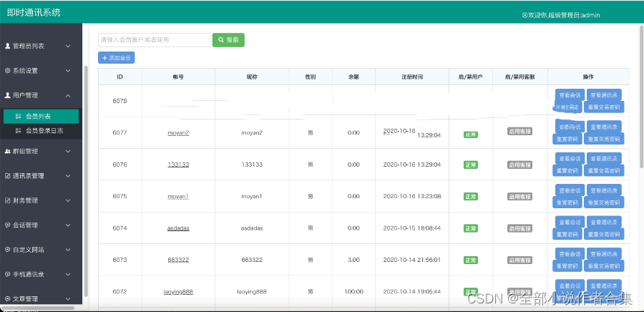Toggle the 正常 status for user asdadas
The height and width of the screenshot is (312, 644).
click(x=470, y=228)
